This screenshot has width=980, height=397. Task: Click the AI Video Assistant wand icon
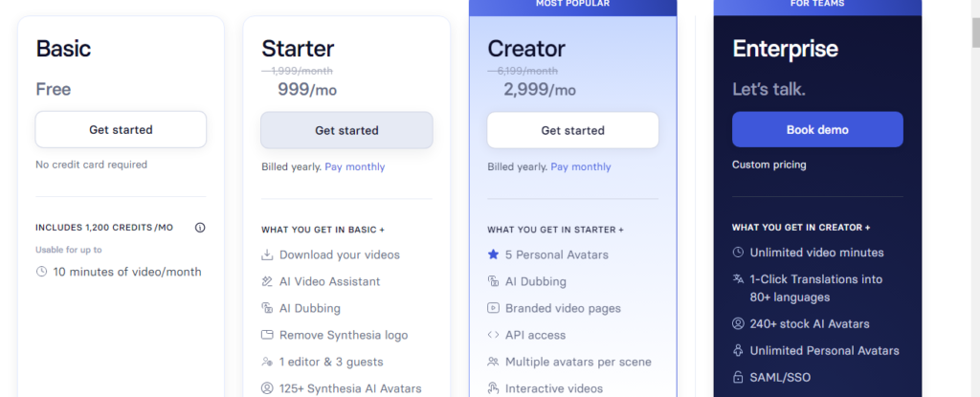pos(267,282)
